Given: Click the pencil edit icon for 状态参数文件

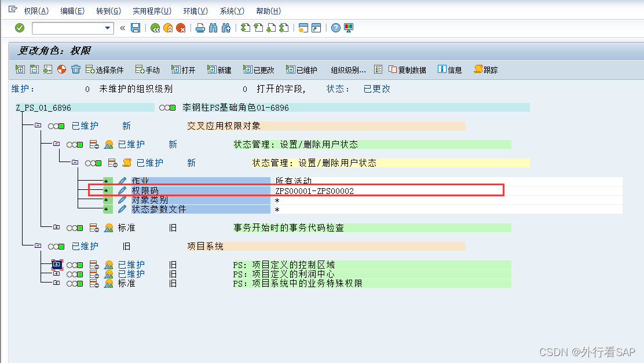Looking at the screenshot, I should click(x=122, y=210).
